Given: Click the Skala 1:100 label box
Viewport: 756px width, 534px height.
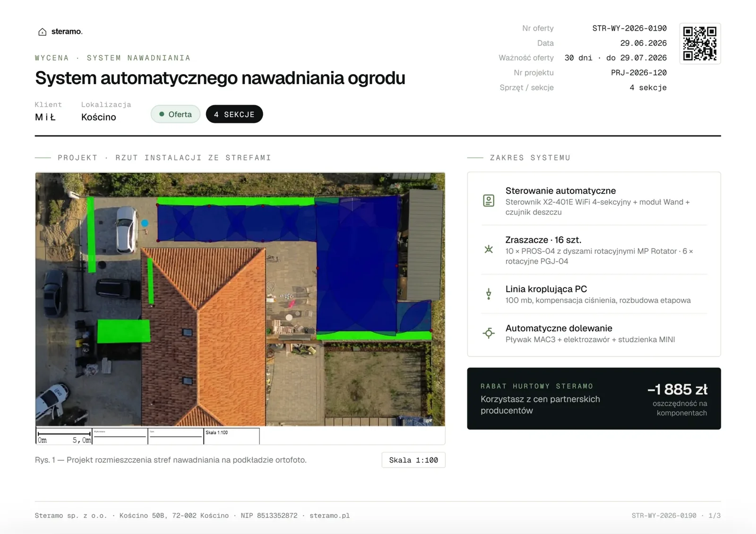Looking at the screenshot, I should (413, 460).
